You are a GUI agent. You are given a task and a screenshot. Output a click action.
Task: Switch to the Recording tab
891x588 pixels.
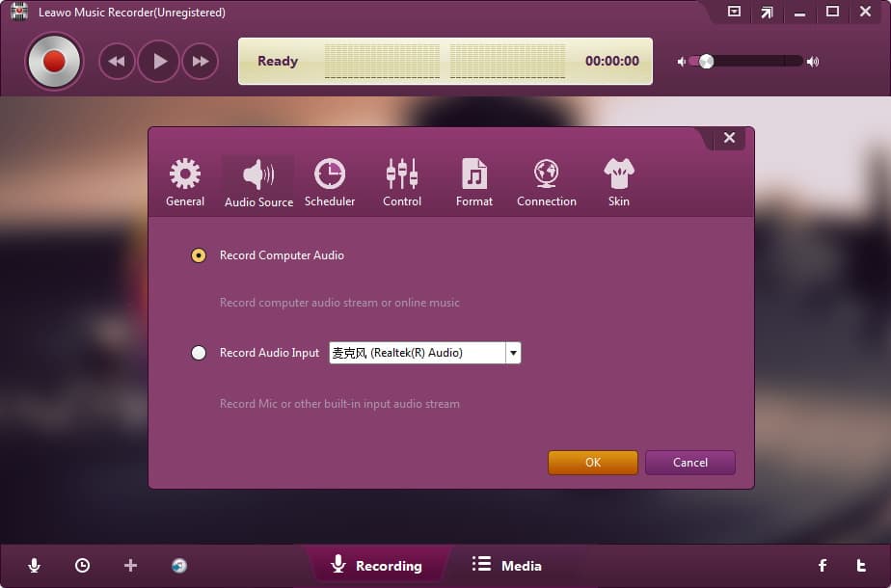click(x=377, y=566)
